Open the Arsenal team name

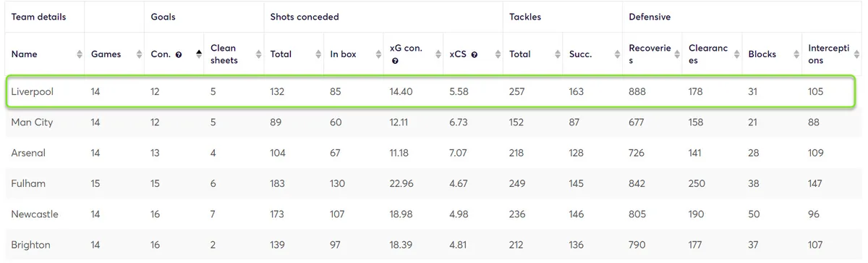coord(28,153)
